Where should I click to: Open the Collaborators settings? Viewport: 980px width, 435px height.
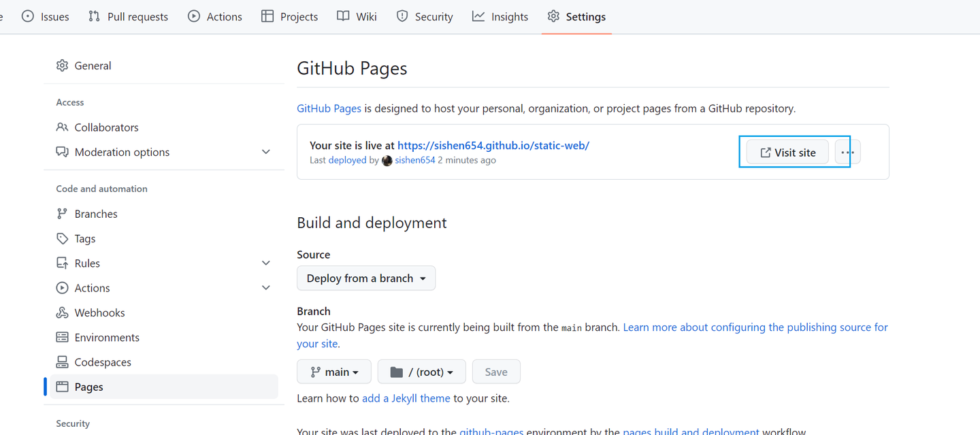point(105,127)
